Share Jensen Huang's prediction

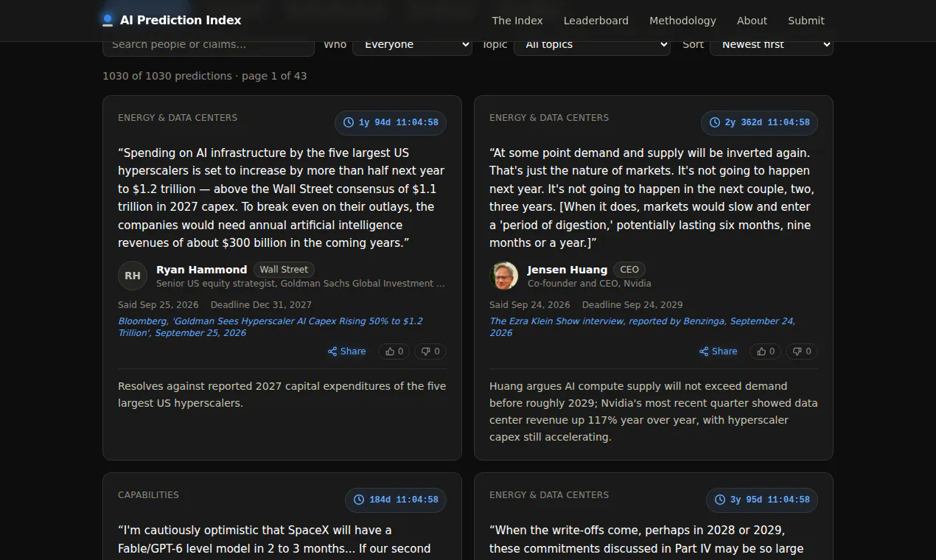pos(719,351)
